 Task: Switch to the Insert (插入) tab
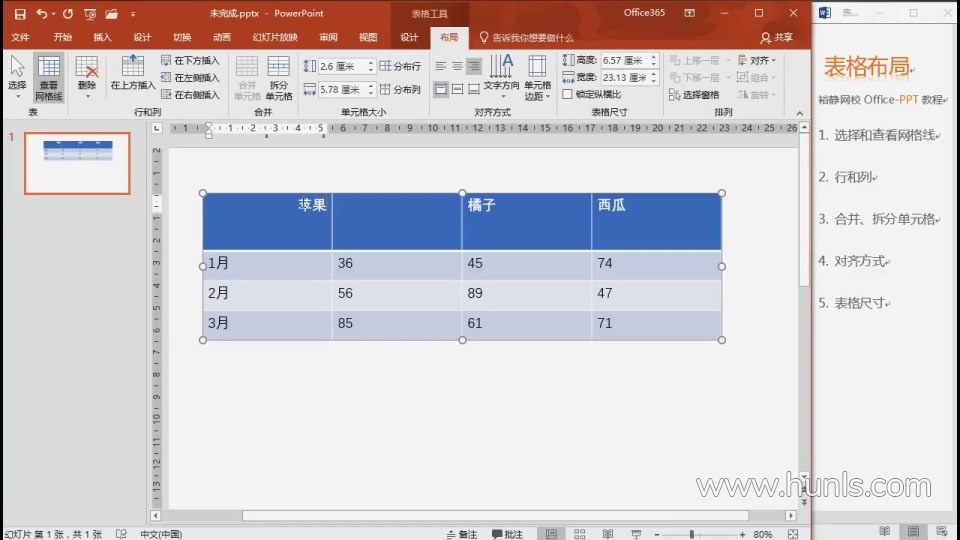[102, 37]
